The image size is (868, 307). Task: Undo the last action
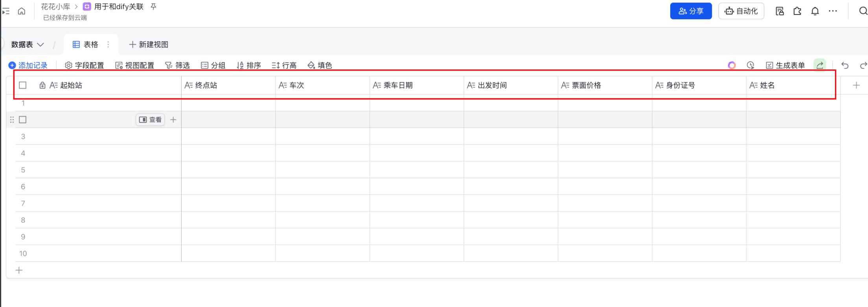[845, 65]
